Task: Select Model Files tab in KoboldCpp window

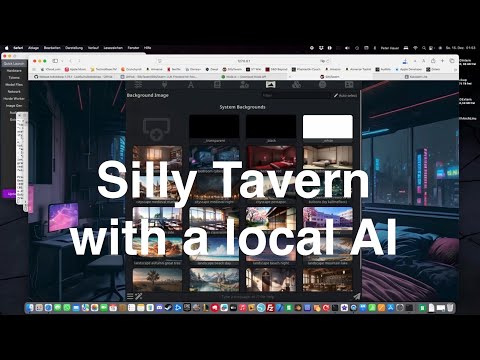Action: pyautogui.click(x=14, y=85)
